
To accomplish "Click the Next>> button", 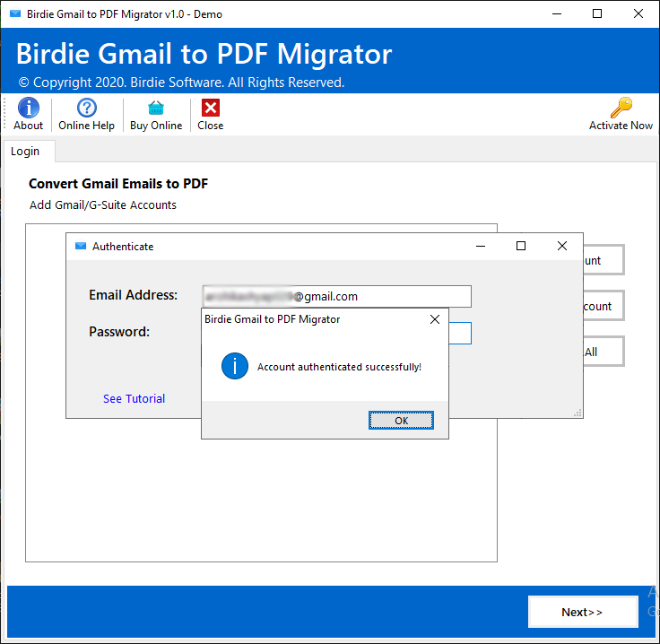I will tap(583, 612).
